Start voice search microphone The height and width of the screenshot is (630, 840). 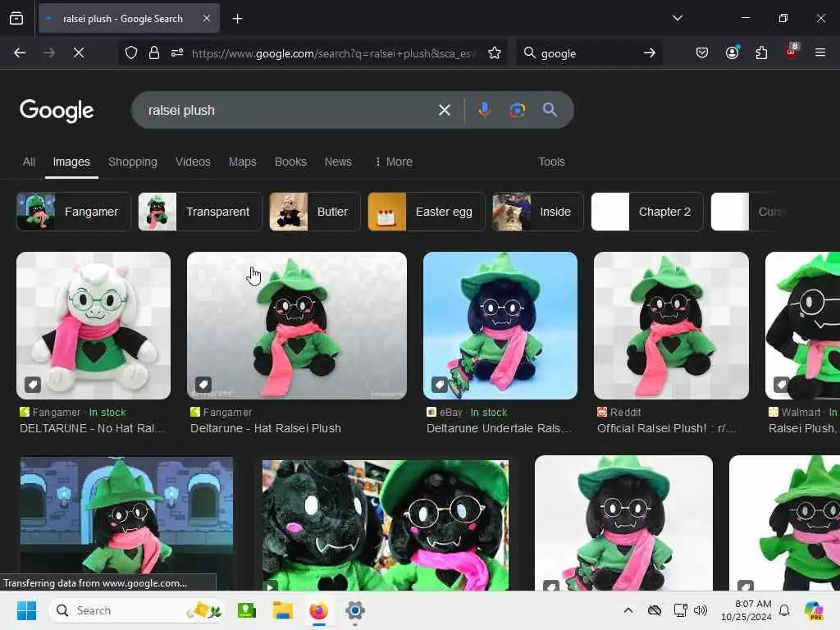point(484,110)
